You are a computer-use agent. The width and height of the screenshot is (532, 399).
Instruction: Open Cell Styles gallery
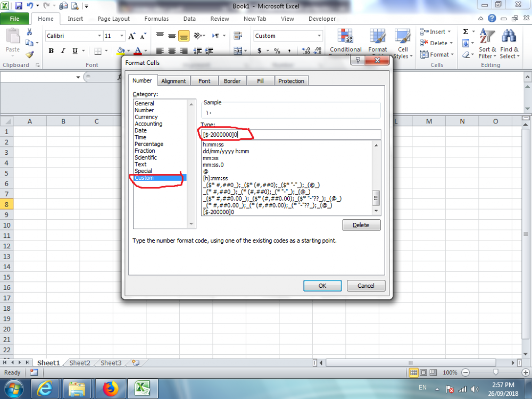click(403, 44)
